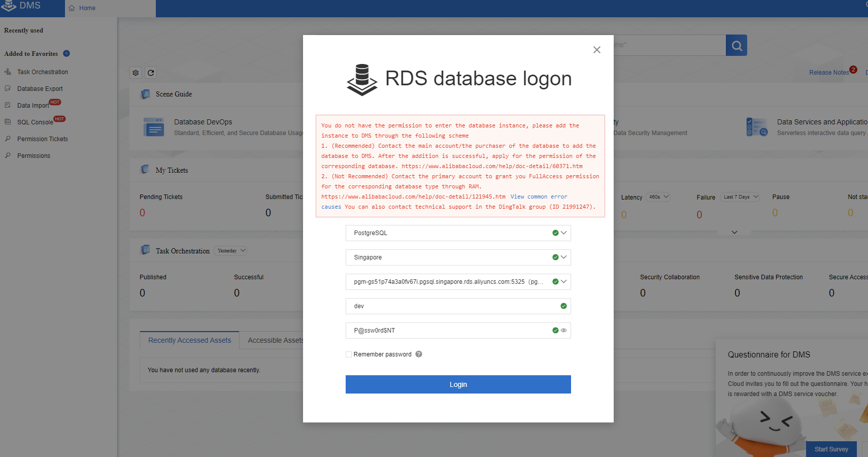Click the dev username field
The height and width of the screenshot is (457, 868).
click(458, 306)
